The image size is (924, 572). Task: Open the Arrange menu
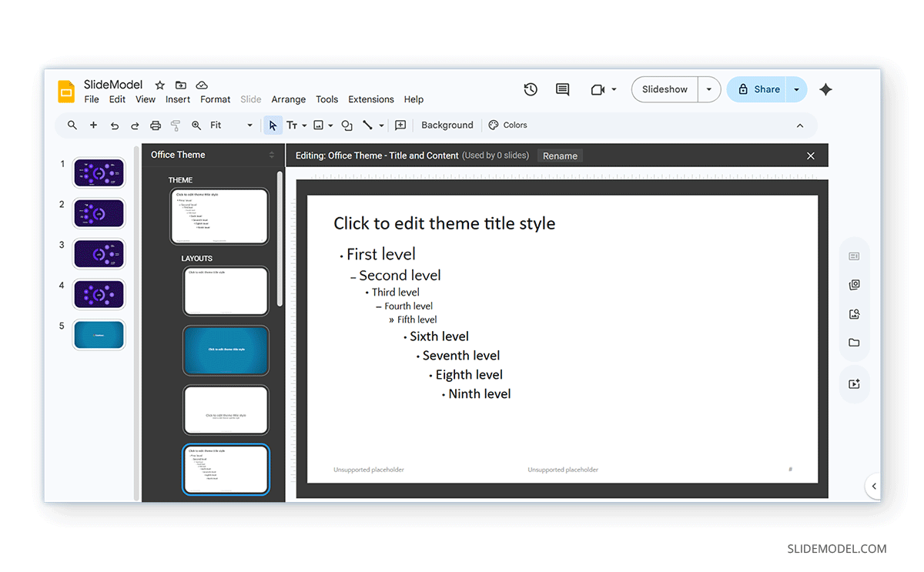tap(289, 99)
